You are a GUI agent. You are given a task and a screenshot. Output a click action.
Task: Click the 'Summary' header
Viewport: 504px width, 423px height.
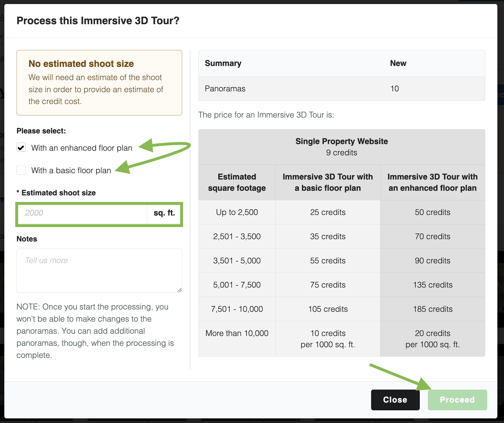pyautogui.click(x=223, y=63)
